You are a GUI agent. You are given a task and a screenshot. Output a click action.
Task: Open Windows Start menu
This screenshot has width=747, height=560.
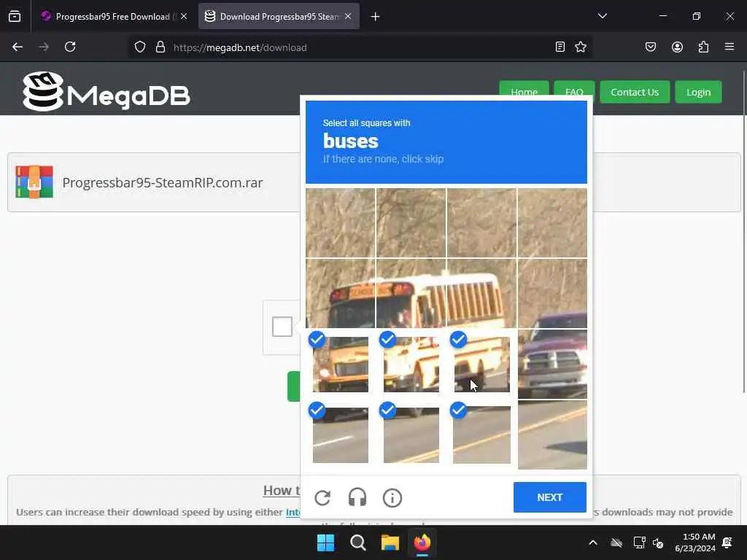(326, 542)
